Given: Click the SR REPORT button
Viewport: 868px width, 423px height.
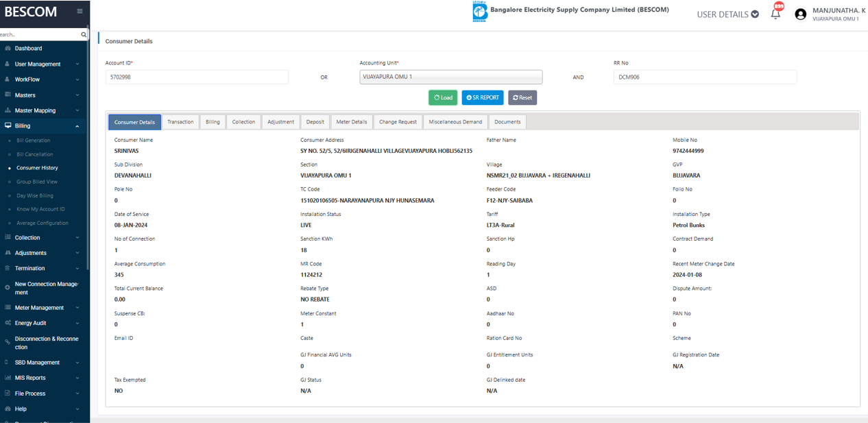Looking at the screenshot, I should point(483,97).
